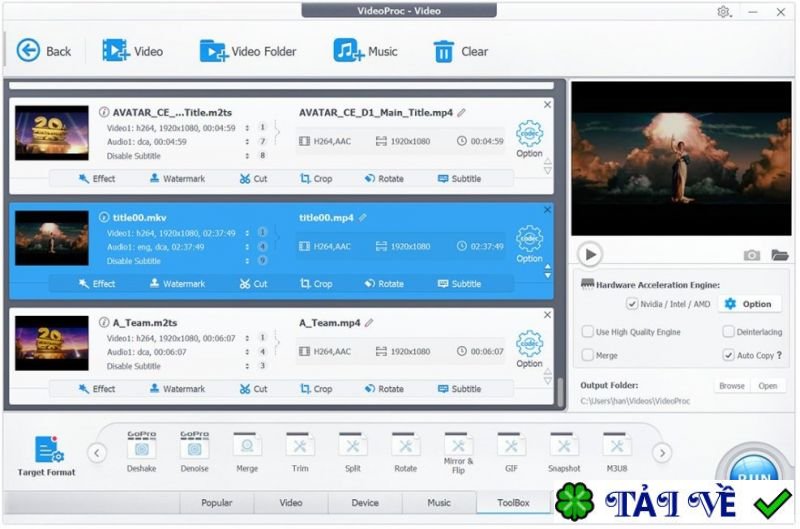Enable Use High Quality Engine
800x529 pixels.
click(587, 332)
